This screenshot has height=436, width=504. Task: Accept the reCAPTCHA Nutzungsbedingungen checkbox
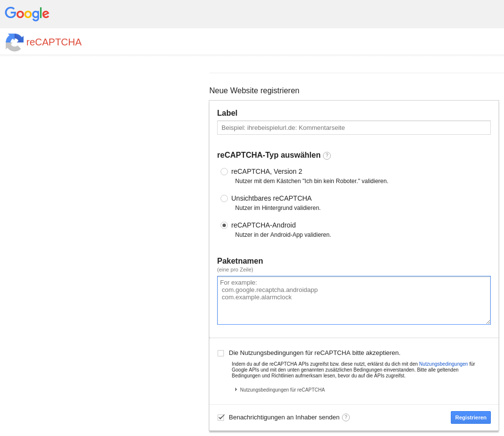(x=221, y=353)
